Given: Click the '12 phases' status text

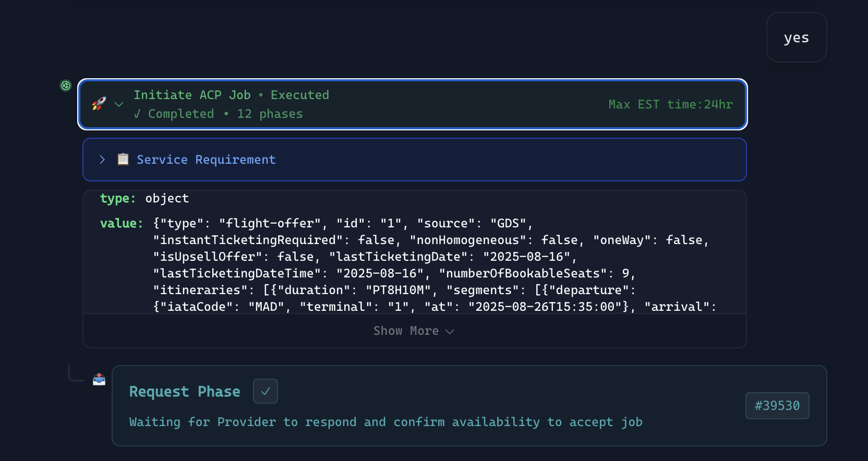Looking at the screenshot, I should click(x=270, y=114).
